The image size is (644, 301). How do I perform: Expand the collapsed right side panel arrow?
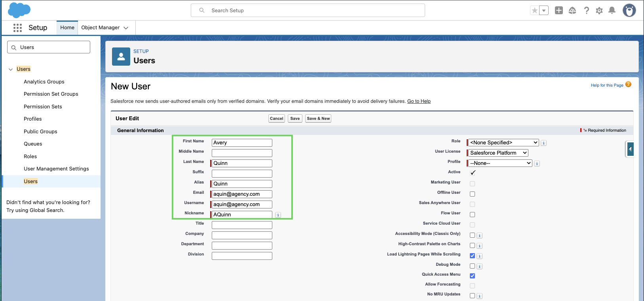630,149
